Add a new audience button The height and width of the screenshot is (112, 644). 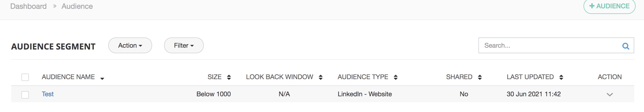(609, 6)
